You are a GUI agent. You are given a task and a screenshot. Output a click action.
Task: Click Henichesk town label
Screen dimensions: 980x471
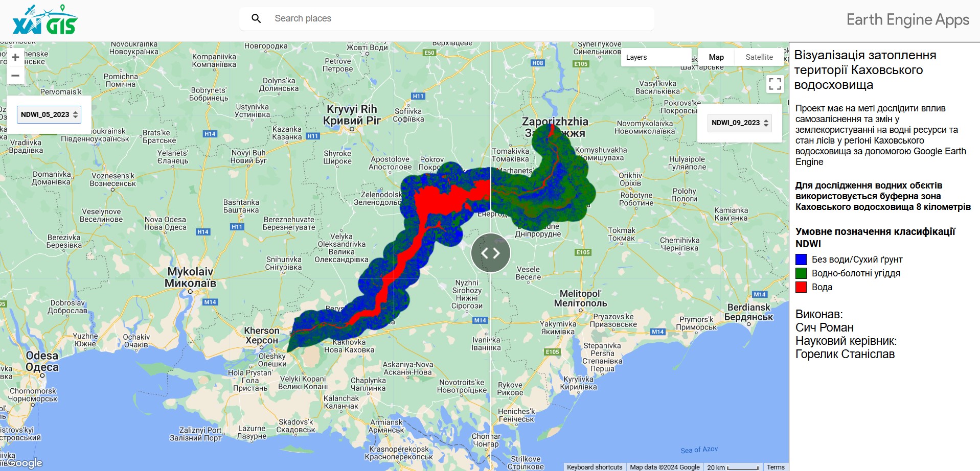[x=516, y=415]
